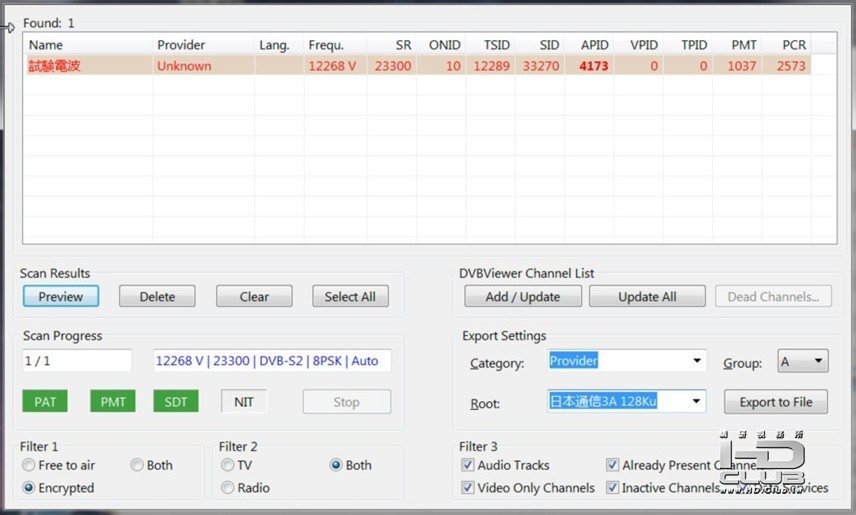Select Encrypted filter option

(x=58, y=487)
